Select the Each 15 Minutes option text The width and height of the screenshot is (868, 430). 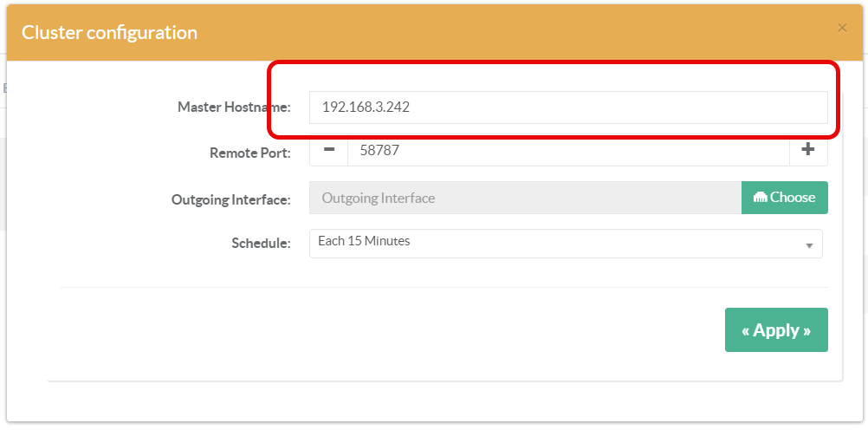point(364,241)
